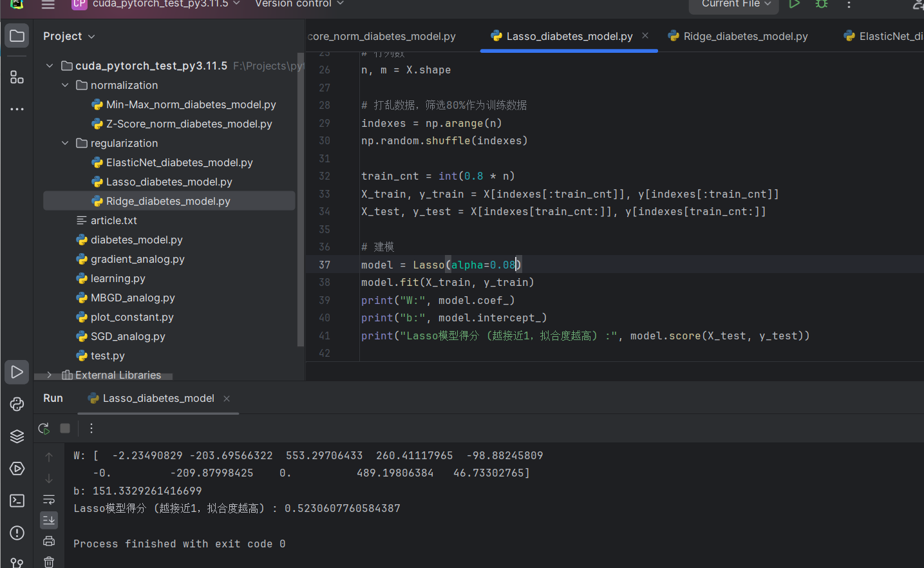
Task: Open the Project tool window folder icon
Action: click(x=17, y=36)
